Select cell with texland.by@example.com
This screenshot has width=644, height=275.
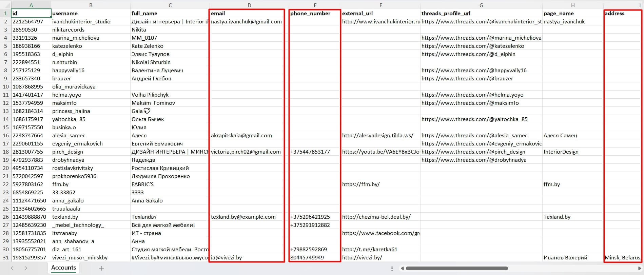click(249, 217)
